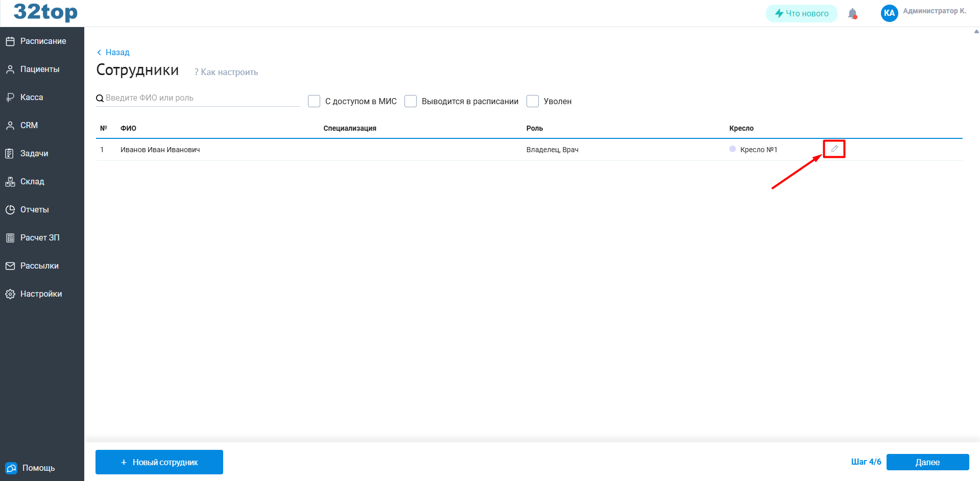This screenshot has width=980, height=481.
Task: Go back via the Назад chevron
Action: (x=99, y=52)
